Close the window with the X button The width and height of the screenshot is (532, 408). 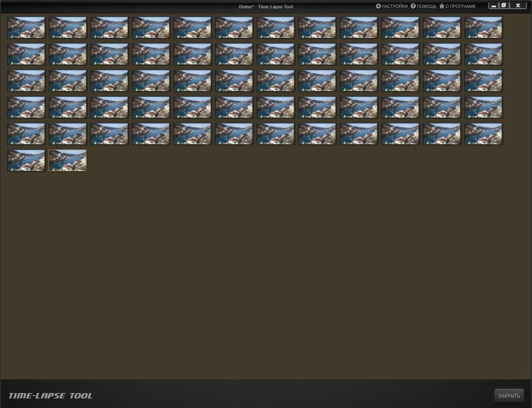point(518,6)
